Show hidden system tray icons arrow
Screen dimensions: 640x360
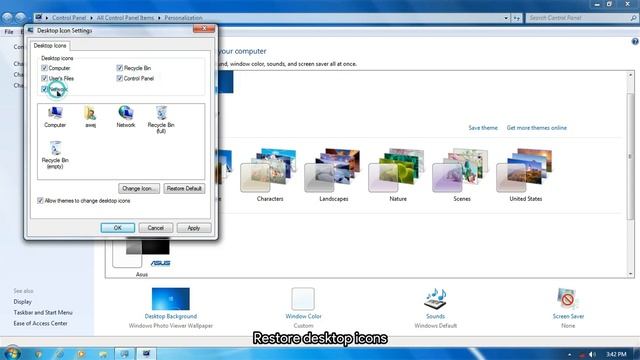click(569, 354)
